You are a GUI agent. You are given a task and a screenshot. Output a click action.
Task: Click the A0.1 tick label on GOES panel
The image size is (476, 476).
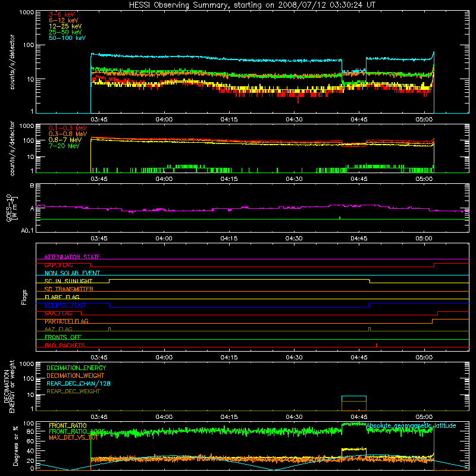(27, 231)
